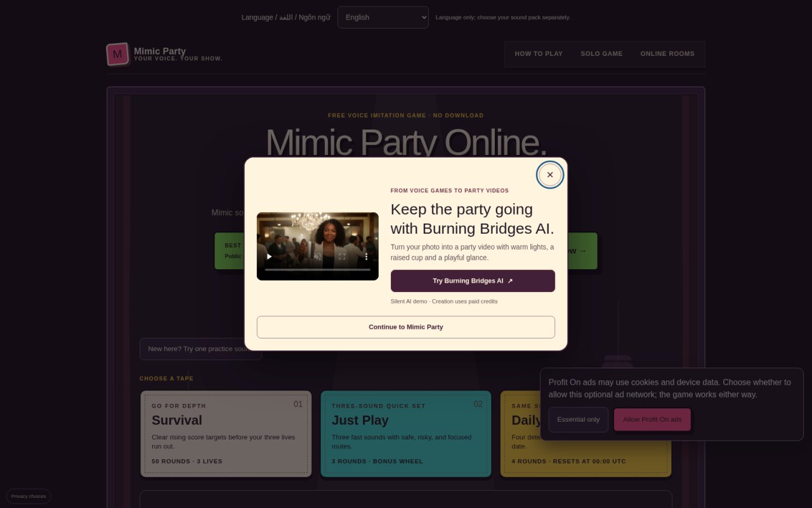Open the How to Play menu item
This screenshot has width=812, height=508.
coord(539,54)
